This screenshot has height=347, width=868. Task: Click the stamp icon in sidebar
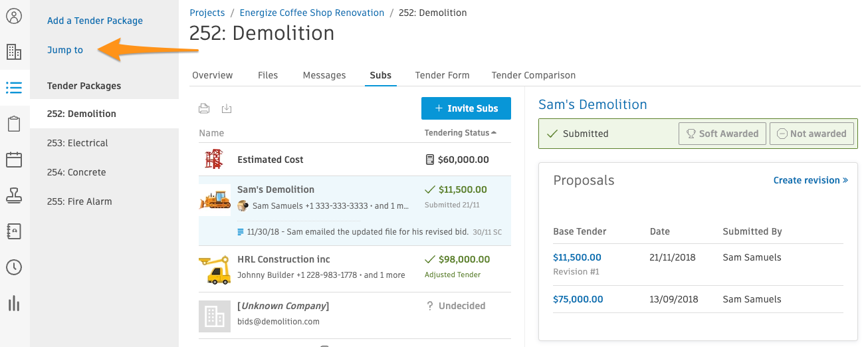coord(14,195)
